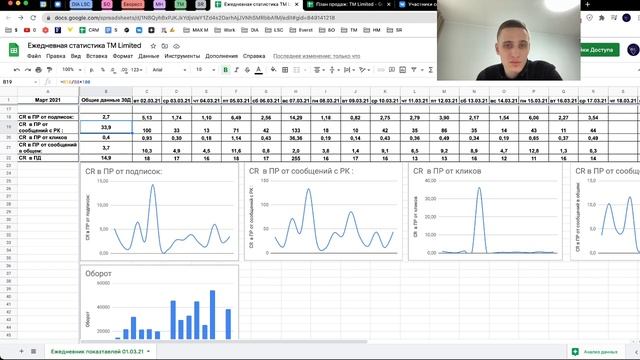The width and height of the screenshot is (640, 360).
Task: Open the text wrapping dropdown
Action: (x=348, y=70)
